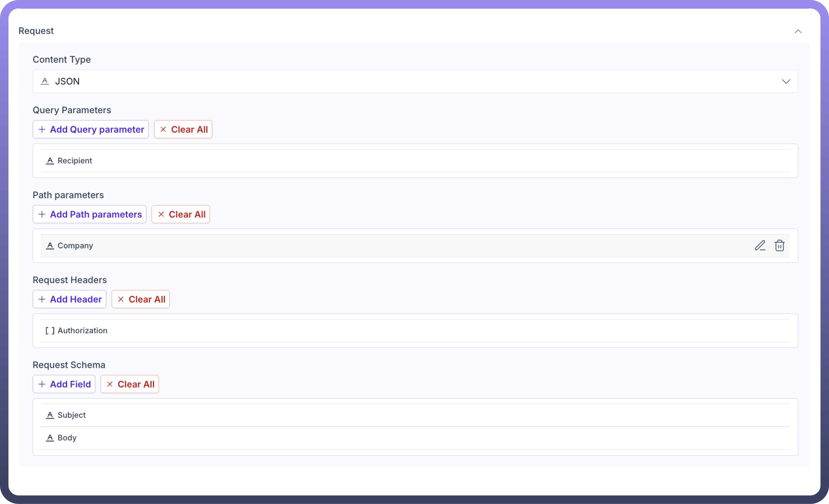Click the text icon next to Company
This screenshot has width=829, height=504.
pos(50,246)
